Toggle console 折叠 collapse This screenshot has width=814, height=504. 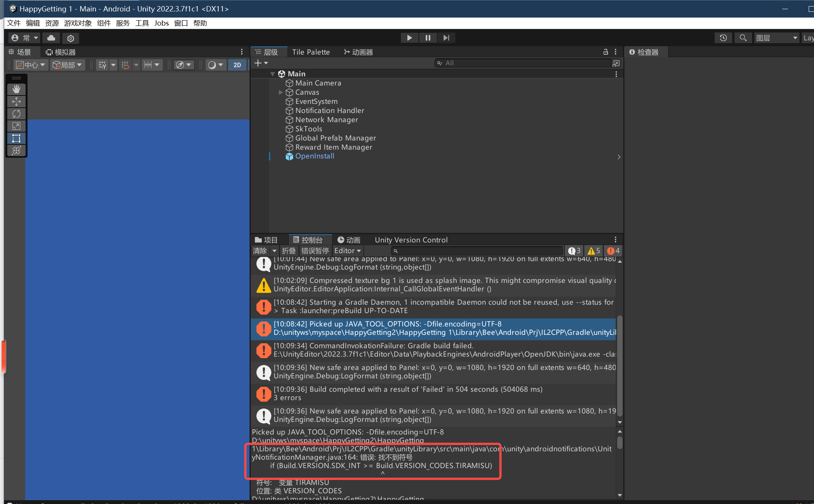click(289, 251)
